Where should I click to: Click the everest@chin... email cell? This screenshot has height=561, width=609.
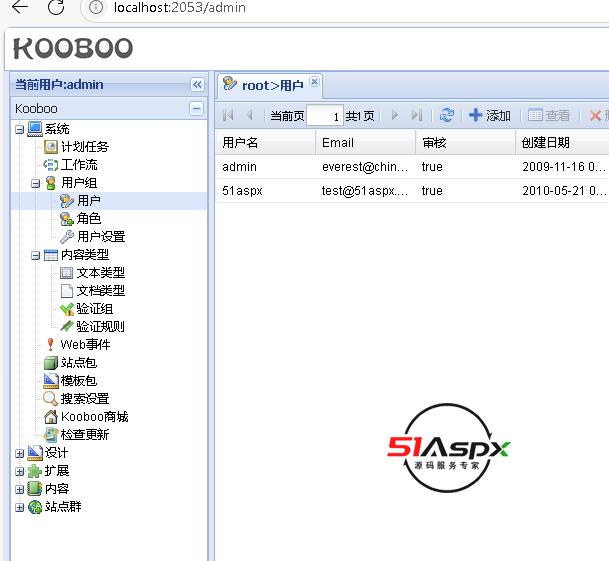tap(365, 167)
